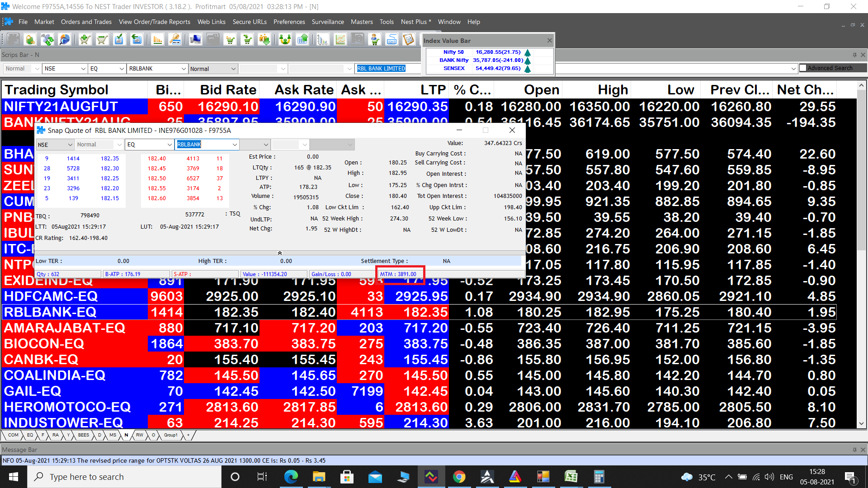Open the Nest Plus menu

[416, 22]
